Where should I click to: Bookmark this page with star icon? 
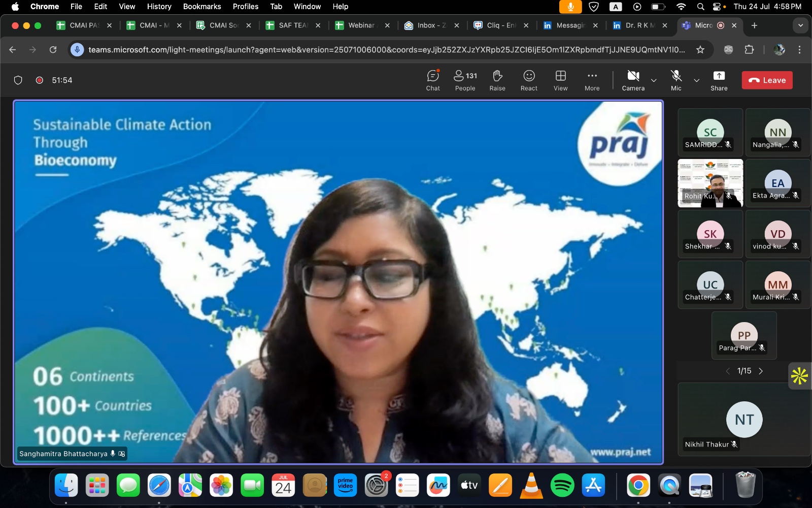(700, 49)
